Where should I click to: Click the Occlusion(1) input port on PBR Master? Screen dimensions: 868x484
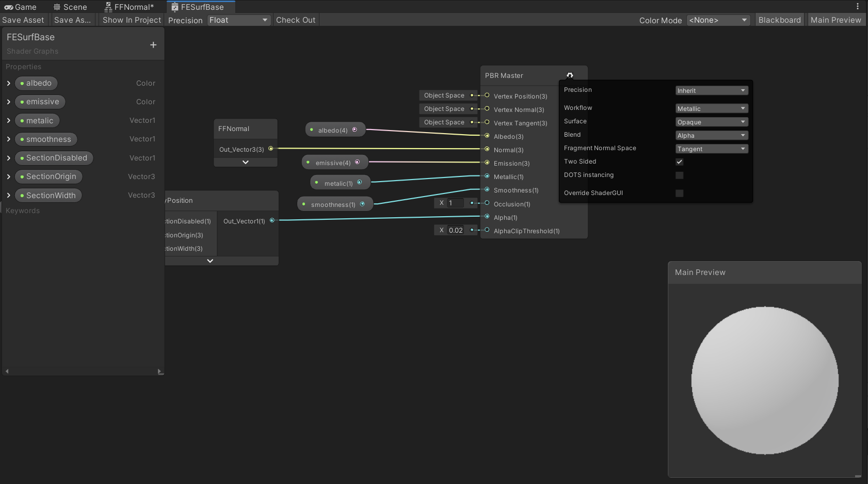[x=486, y=204]
